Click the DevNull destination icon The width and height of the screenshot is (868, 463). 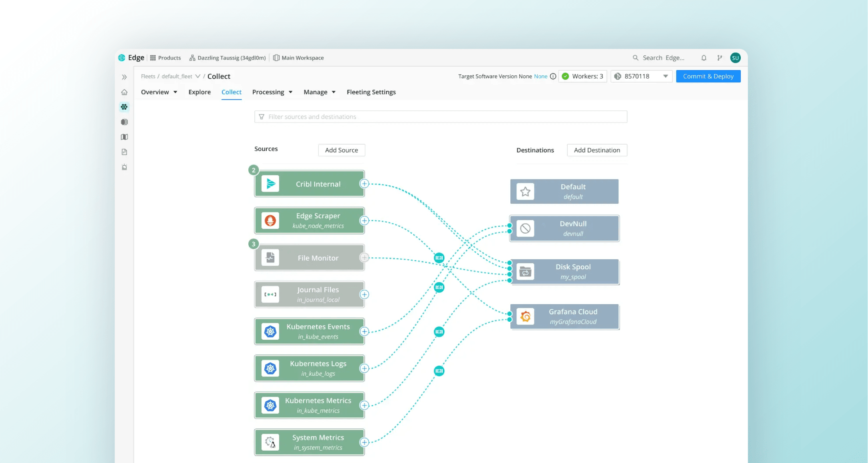click(x=524, y=228)
